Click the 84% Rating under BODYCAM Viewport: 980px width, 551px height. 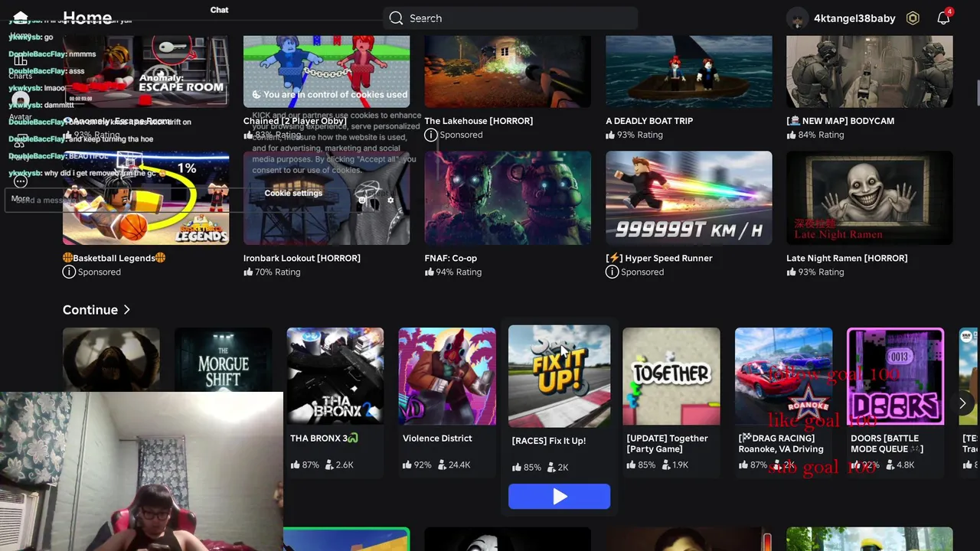point(815,135)
